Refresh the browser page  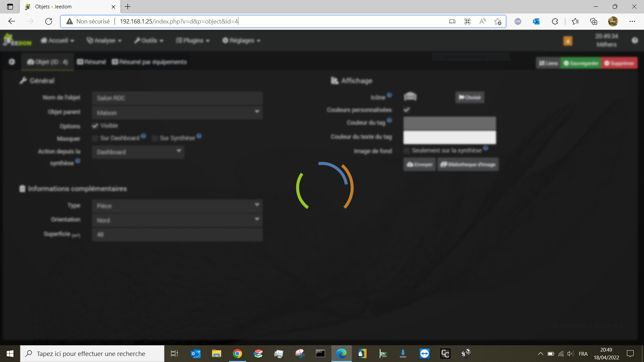(49, 21)
